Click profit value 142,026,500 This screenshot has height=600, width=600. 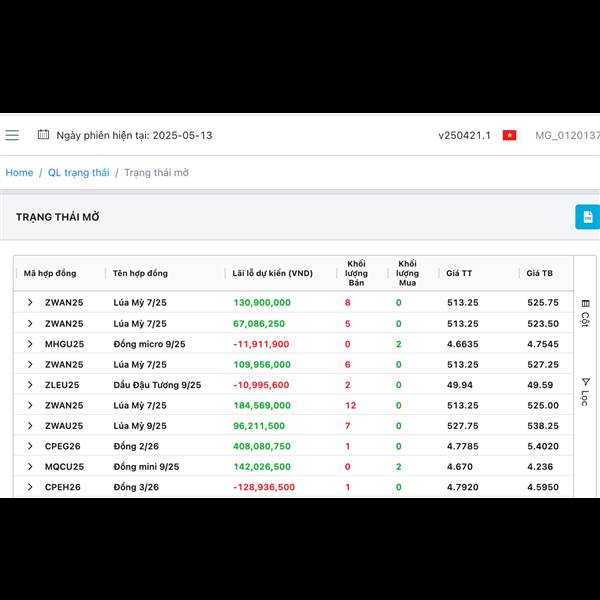262,466
